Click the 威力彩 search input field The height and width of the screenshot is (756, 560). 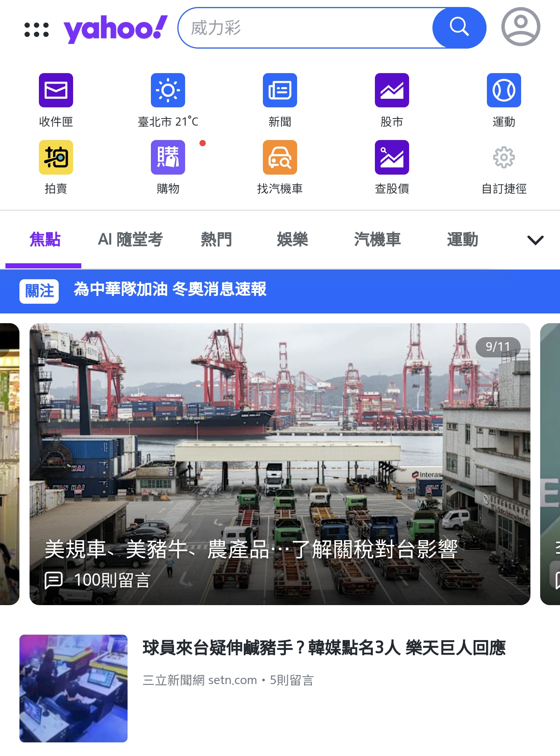click(x=307, y=28)
